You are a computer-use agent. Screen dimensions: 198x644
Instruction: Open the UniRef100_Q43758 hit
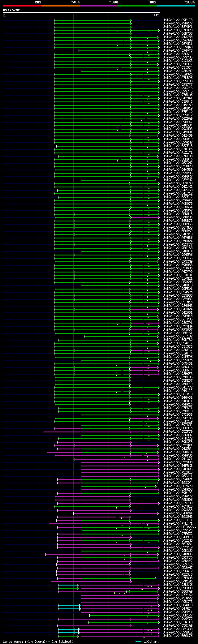click(x=178, y=37)
